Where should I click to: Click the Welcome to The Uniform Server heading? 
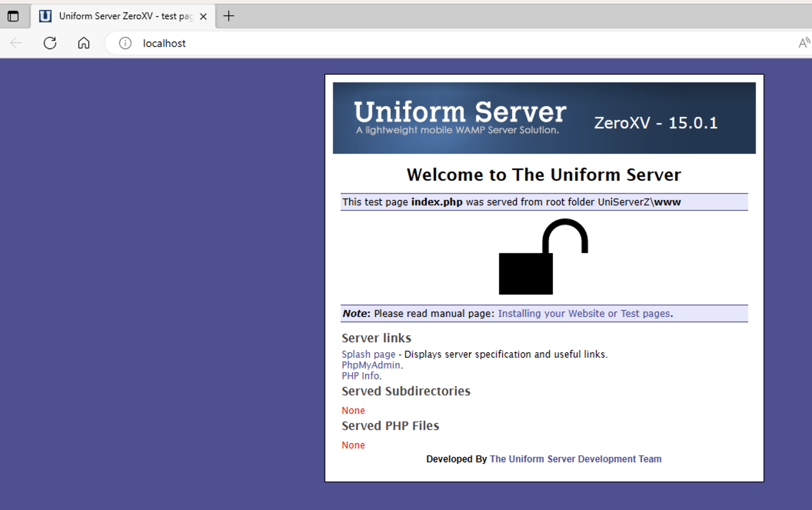click(x=544, y=175)
